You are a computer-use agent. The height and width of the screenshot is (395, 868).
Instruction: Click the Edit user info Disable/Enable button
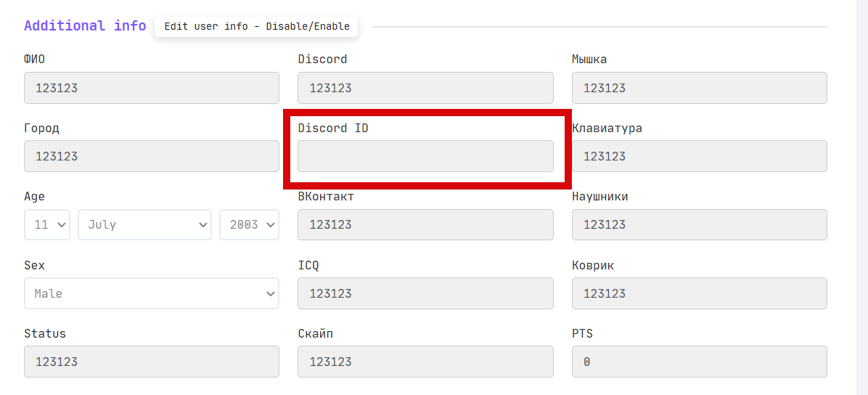pos(256,26)
